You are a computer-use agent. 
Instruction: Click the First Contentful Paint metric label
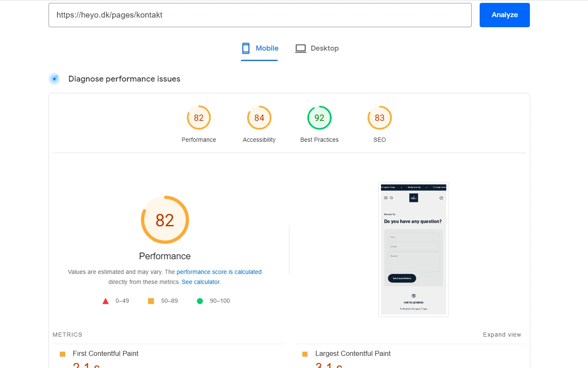click(x=105, y=353)
